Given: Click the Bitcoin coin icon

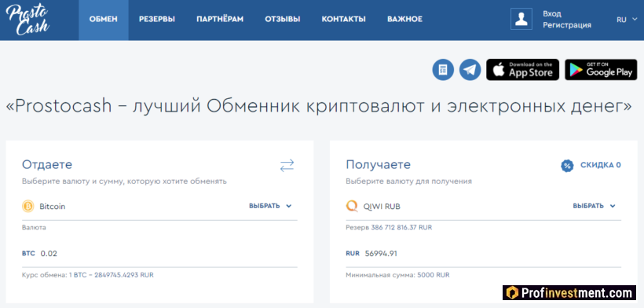Looking at the screenshot, I should tap(28, 206).
